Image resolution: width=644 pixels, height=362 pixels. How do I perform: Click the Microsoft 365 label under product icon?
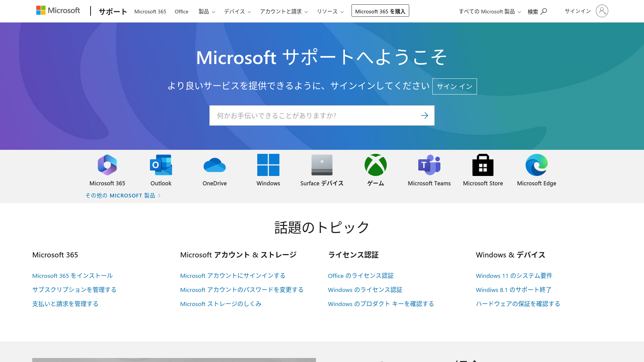107,183
